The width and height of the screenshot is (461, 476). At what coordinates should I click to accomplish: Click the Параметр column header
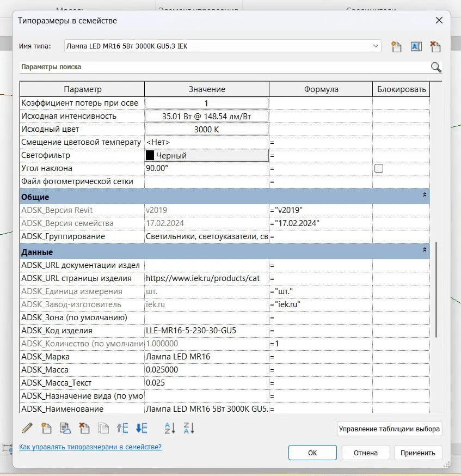pos(82,89)
